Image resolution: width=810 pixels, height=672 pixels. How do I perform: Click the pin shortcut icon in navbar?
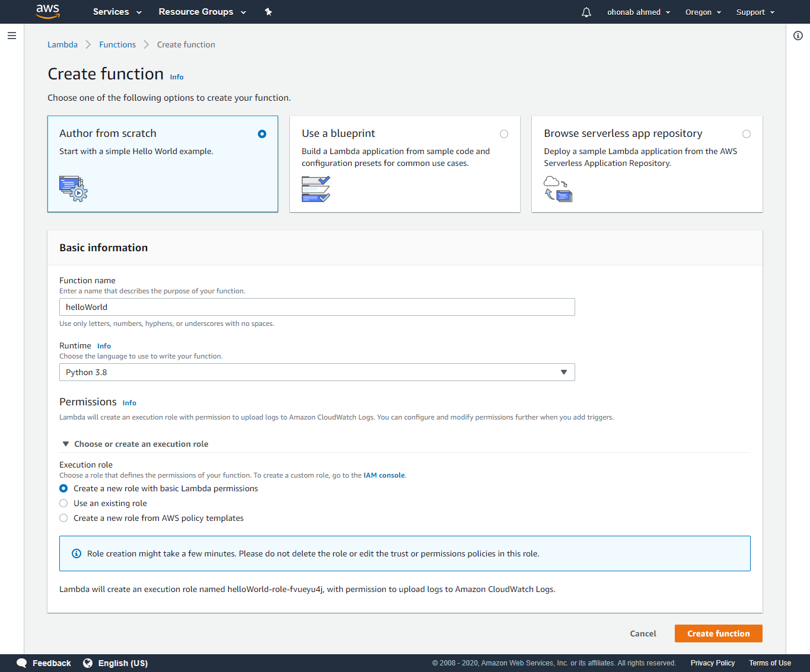tap(268, 12)
